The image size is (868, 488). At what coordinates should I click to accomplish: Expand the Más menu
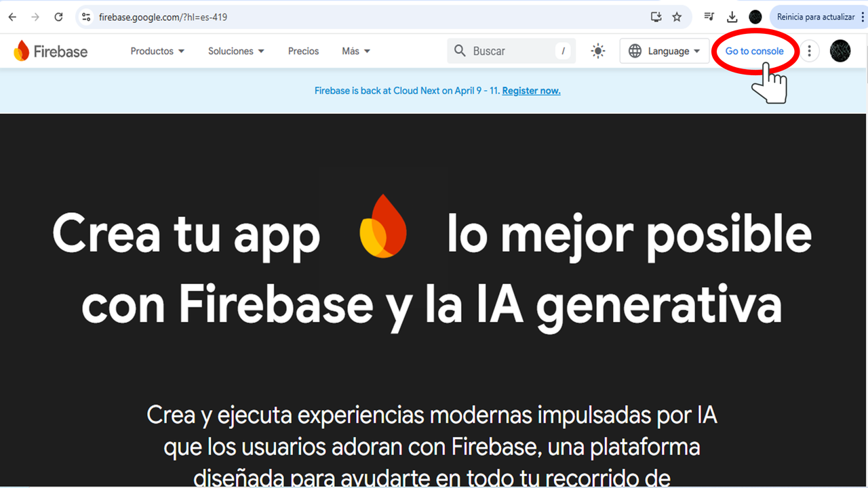[x=356, y=51]
